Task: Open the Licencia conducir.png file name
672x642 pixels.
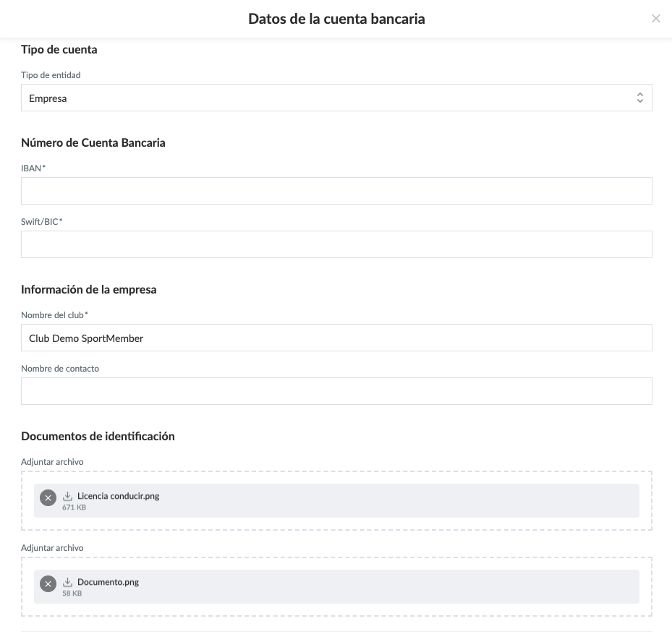Action: [x=118, y=496]
